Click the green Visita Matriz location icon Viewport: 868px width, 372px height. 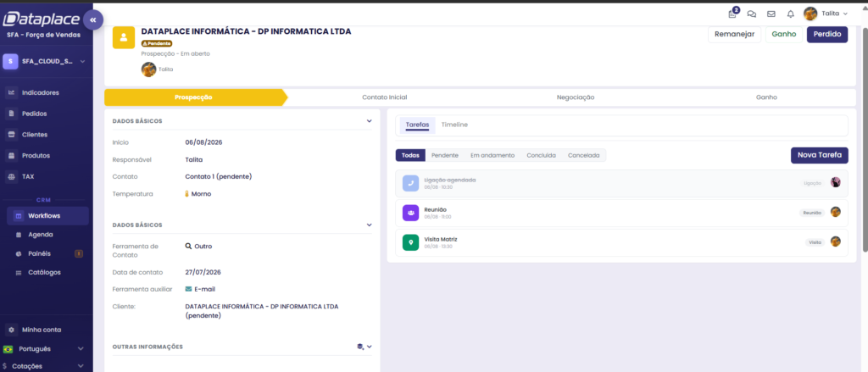[x=410, y=242]
